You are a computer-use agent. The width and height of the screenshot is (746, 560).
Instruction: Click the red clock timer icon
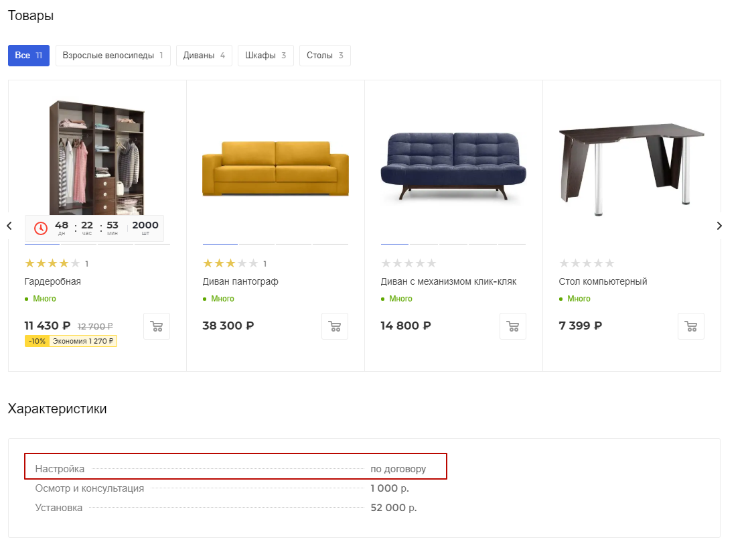point(41,228)
